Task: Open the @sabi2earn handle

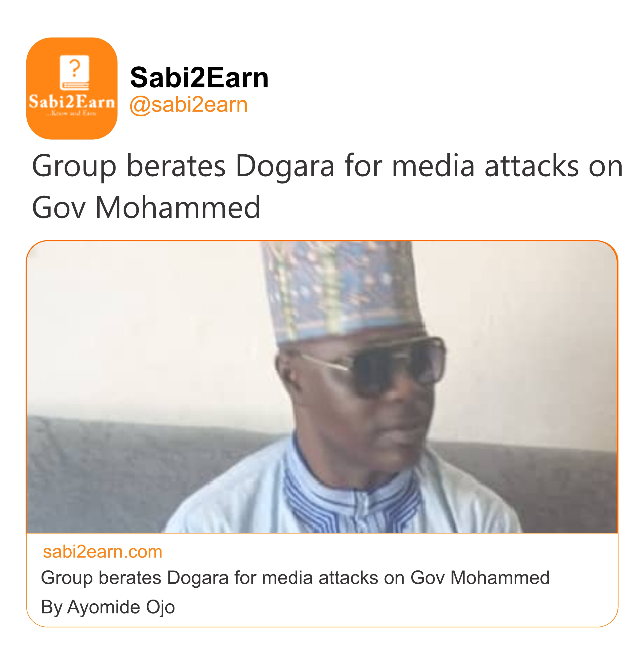Action: tap(188, 105)
